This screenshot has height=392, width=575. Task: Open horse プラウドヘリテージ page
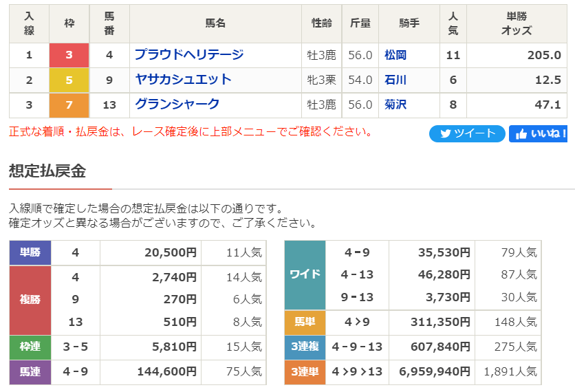point(189,54)
